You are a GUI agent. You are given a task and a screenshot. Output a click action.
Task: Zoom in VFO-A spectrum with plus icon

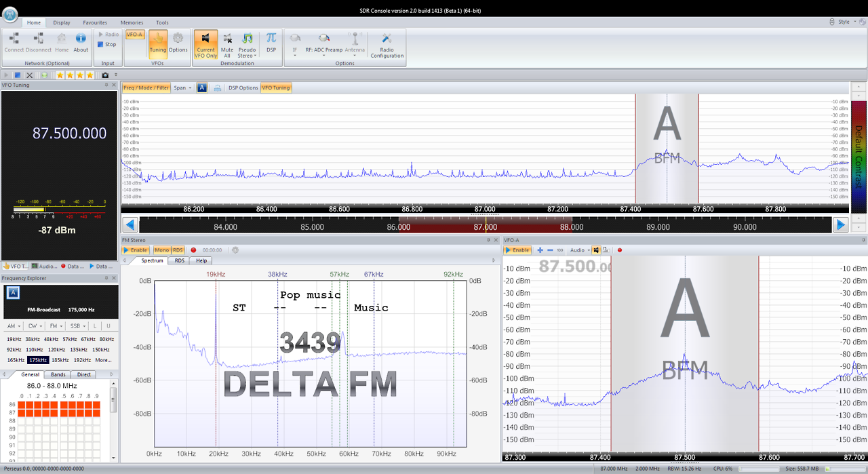[x=540, y=250]
